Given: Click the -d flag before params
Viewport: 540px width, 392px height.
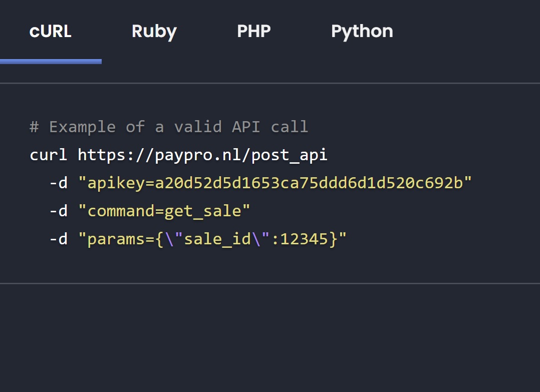Looking at the screenshot, I should tap(58, 239).
